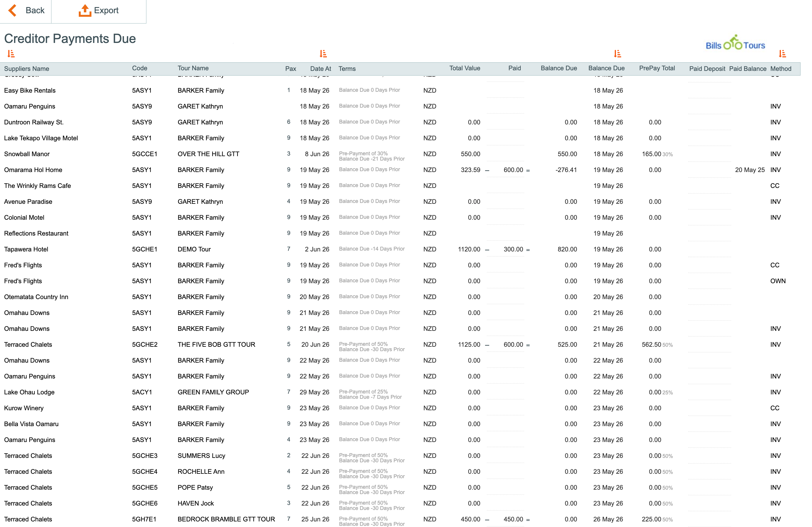
Task: Click the Bills Tours bicycle logo
Action: click(735, 43)
